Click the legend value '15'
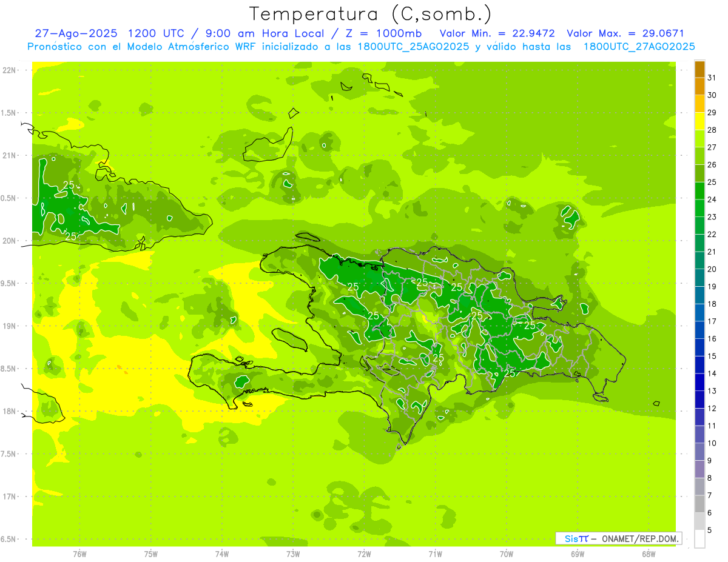The image size is (728, 562). (x=712, y=356)
